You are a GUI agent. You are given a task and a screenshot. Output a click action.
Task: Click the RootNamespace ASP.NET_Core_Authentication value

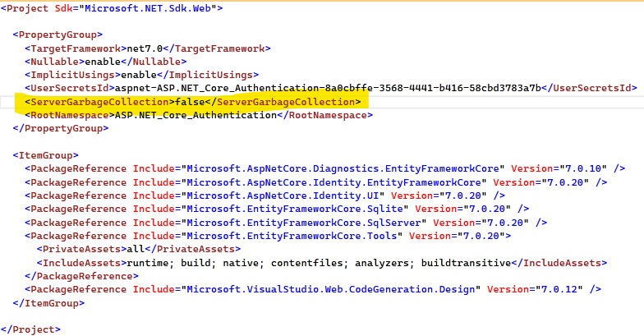click(x=195, y=115)
